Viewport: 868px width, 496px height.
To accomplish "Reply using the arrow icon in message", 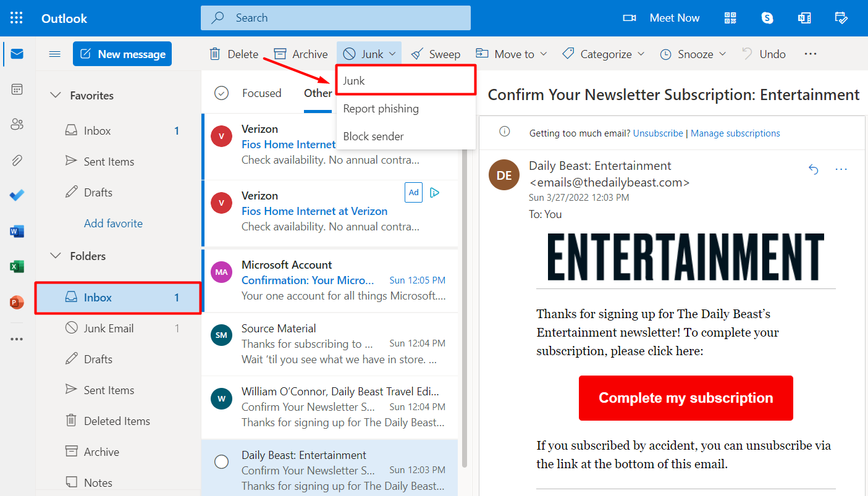I will tap(814, 169).
